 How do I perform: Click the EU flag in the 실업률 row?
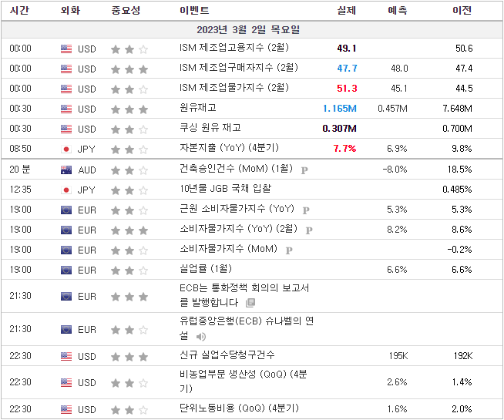click(66, 270)
